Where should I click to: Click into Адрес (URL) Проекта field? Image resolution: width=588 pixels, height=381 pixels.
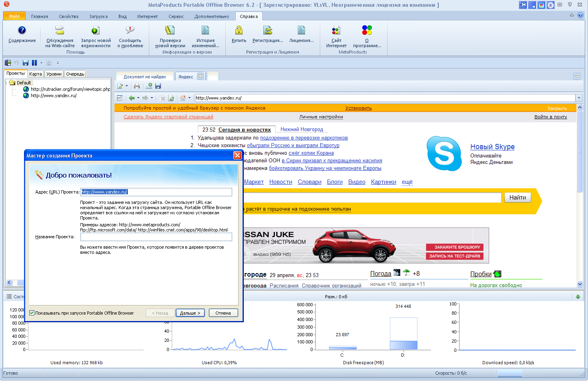click(x=157, y=192)
